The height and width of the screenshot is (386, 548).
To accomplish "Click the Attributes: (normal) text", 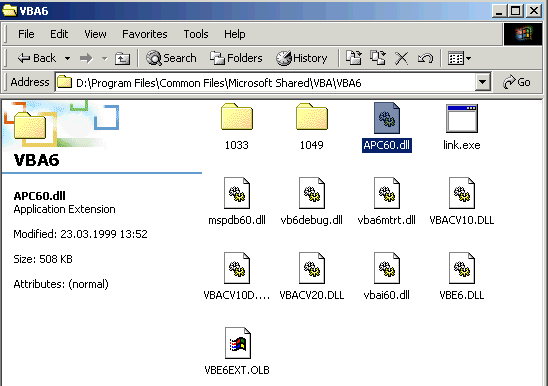I will pyautogui.click(x=61, y=284).
